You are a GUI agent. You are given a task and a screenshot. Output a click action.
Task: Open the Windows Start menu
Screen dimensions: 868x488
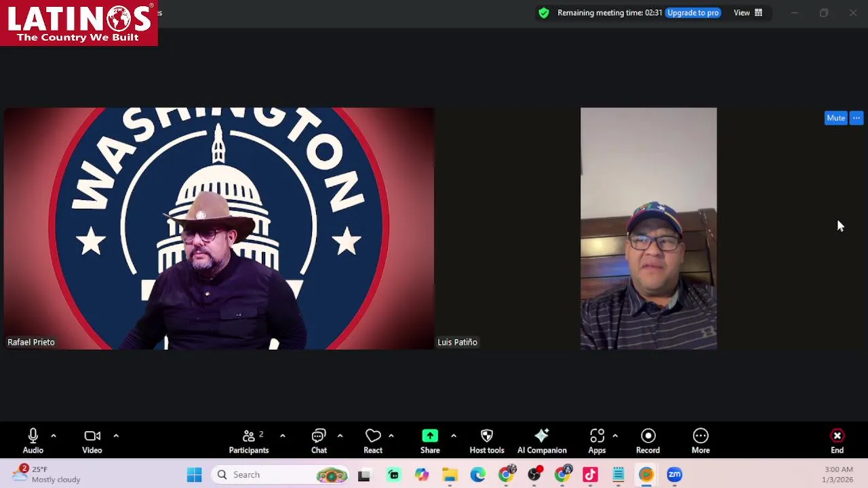pos(194,474)
